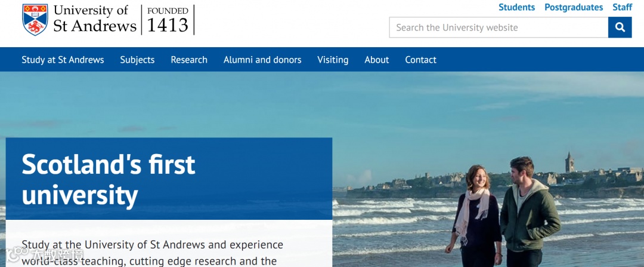Open Alumni and donors menu item

tap(262, 60)
